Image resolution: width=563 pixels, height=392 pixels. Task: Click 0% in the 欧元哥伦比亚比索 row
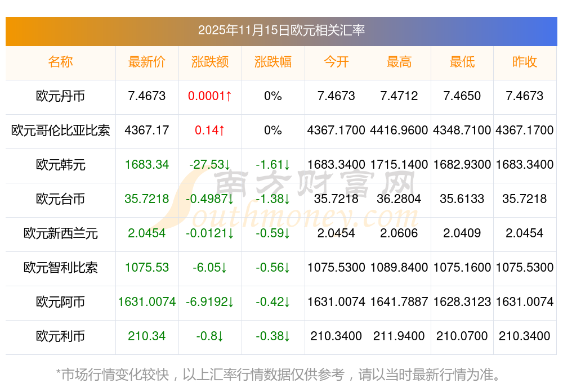click(x=273, y=130)
